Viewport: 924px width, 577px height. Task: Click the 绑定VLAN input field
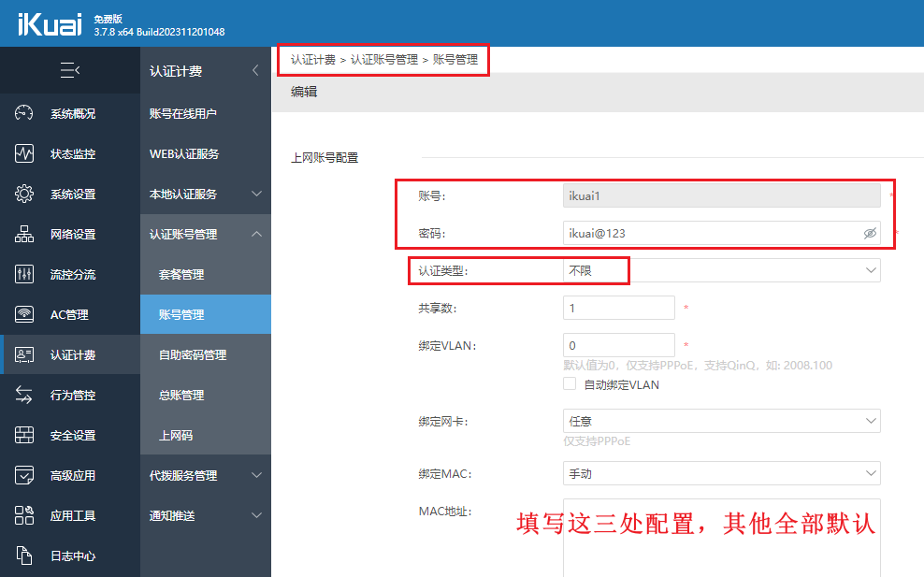pos(619,345)
